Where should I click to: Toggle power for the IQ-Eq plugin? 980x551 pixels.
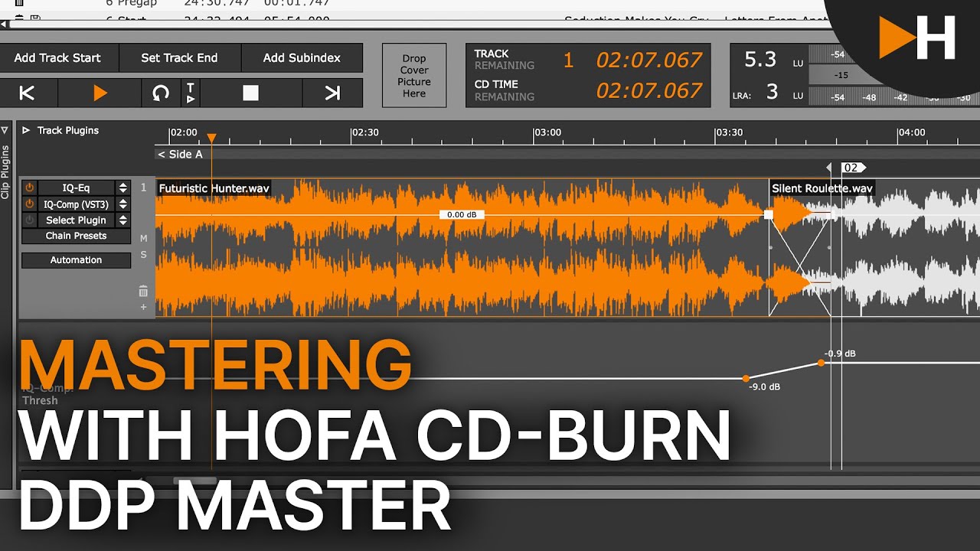coord(30,187)
